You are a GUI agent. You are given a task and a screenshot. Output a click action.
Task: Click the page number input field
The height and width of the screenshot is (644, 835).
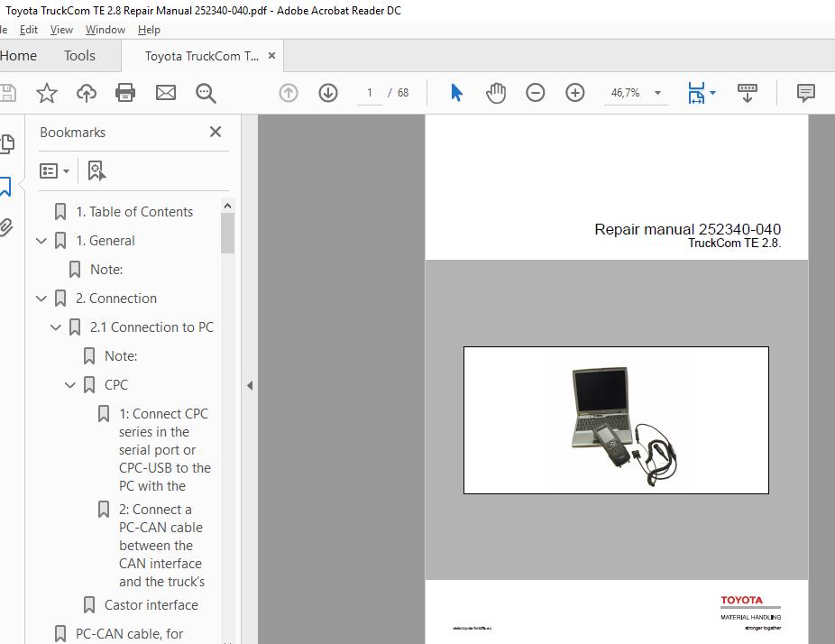370,93
